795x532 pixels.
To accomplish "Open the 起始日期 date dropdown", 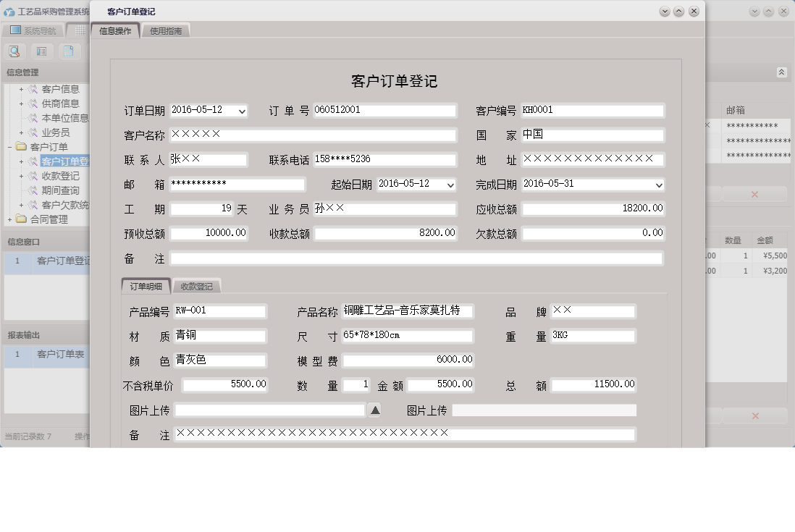I will (450, 185).
